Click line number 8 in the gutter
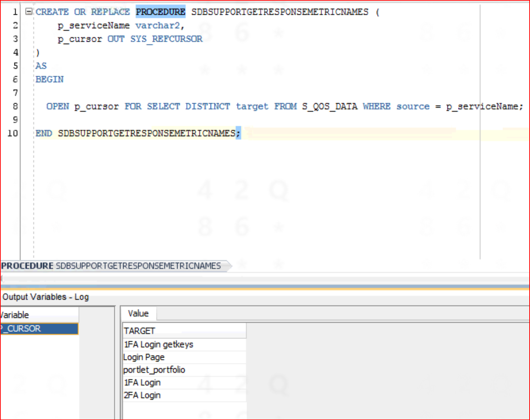This screenshot has height=420, width=530. pyautogui.click(x=15, y=106)
